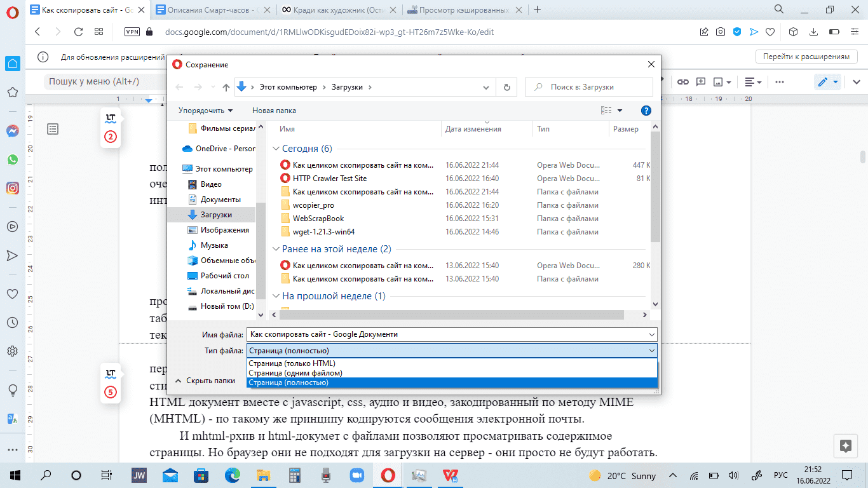This screenshot has width=868, height=488.
Task: Select wget-1.21.3-win64 folder
Action: [323, 232]
